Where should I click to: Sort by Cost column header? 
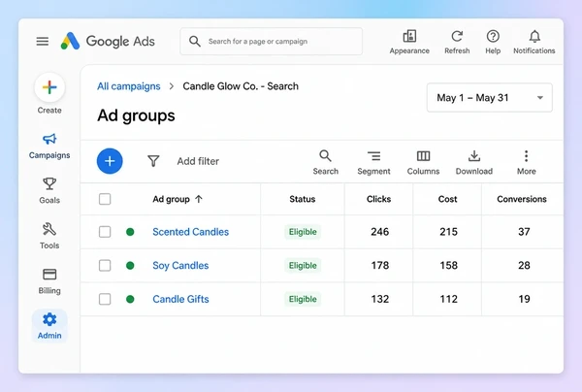pos(447,199)
